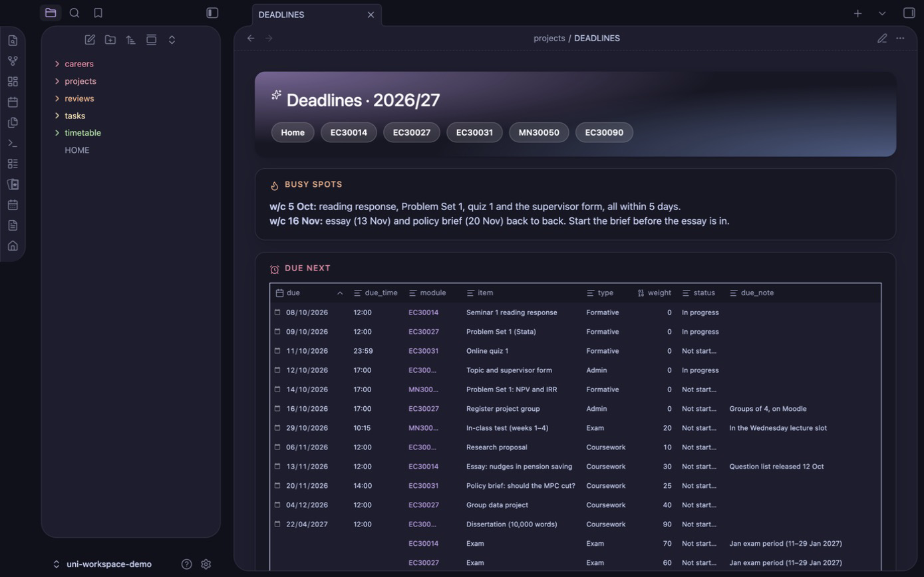Viewport: 924px width, 577px height.
Task: Expand the timetable folder
Action: [x=82, y=133]
